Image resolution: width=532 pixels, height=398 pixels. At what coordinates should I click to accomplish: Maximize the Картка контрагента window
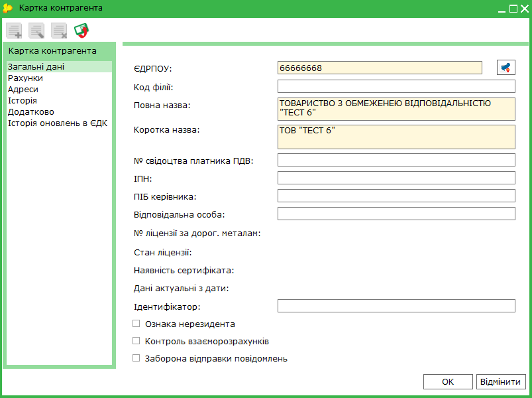click(x=513, y=9)
